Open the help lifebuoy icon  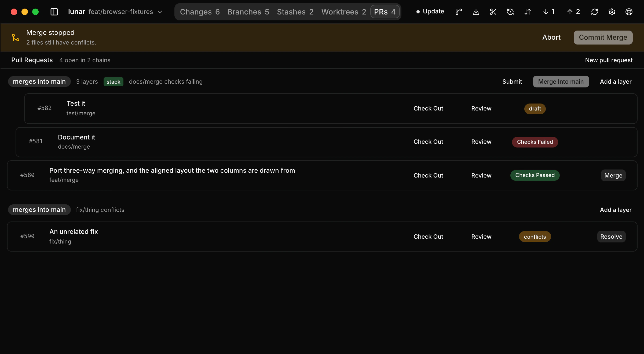pyautogui.click(x=629, y=12)
